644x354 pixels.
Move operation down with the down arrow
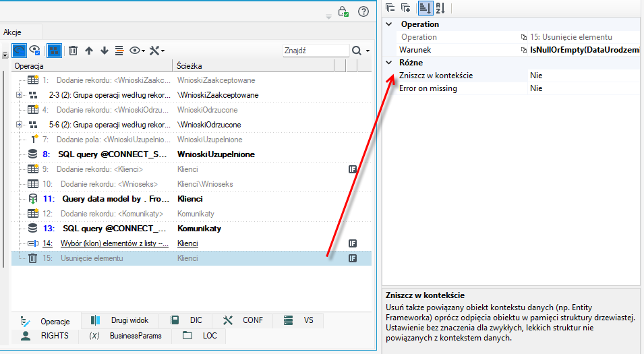point(105,51)
